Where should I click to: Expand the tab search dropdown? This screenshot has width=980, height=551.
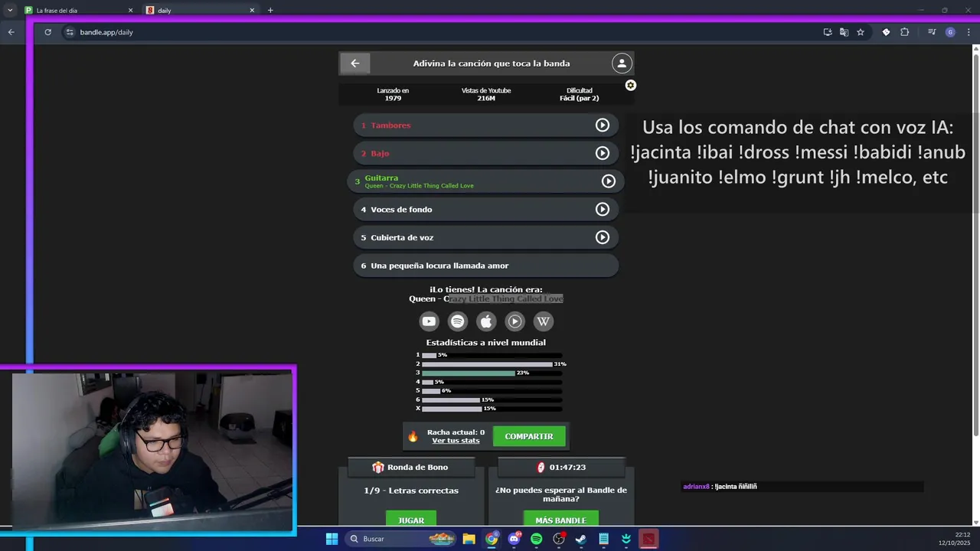(10, 11)
